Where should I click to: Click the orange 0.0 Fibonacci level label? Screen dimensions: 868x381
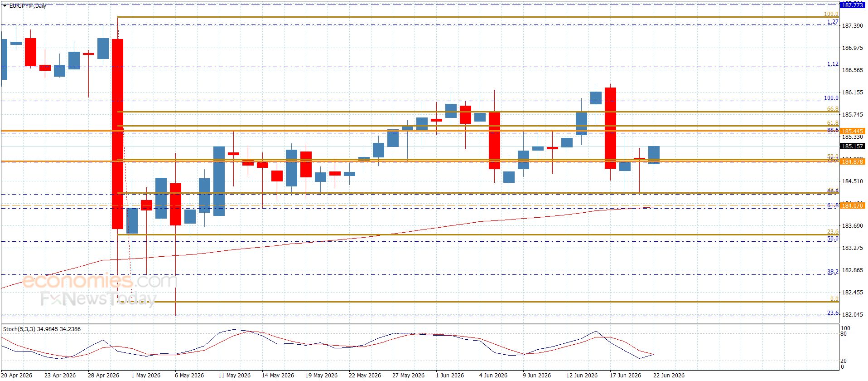coord(834,298)
